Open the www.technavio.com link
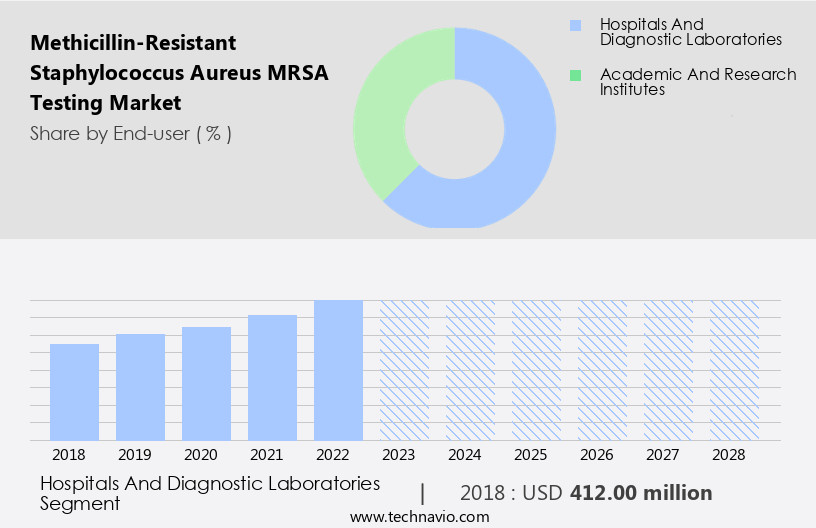816x528 pixels. coord(420,517)
